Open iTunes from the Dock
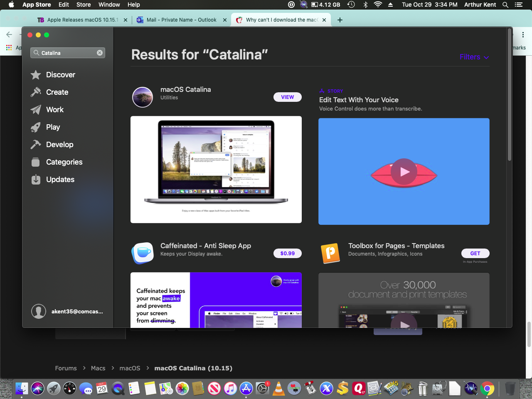Screen dimensions: 532x399 (230, 389)
